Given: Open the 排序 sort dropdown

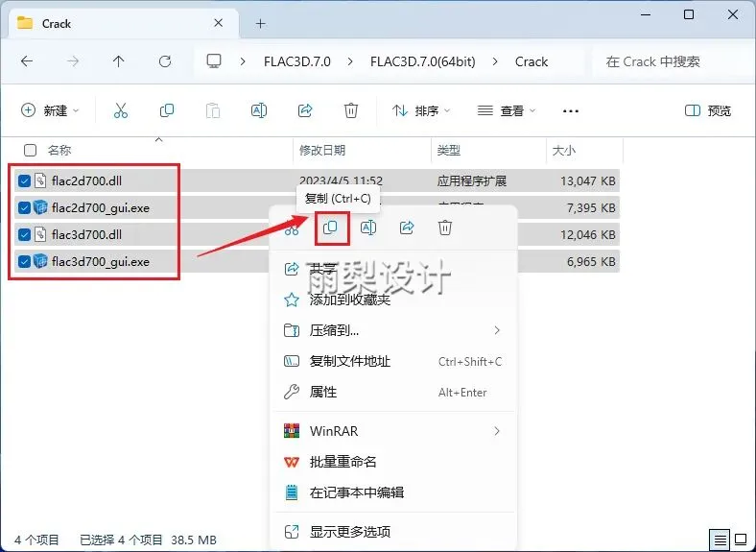Looking at the screenshot, I should pos(421,111).
